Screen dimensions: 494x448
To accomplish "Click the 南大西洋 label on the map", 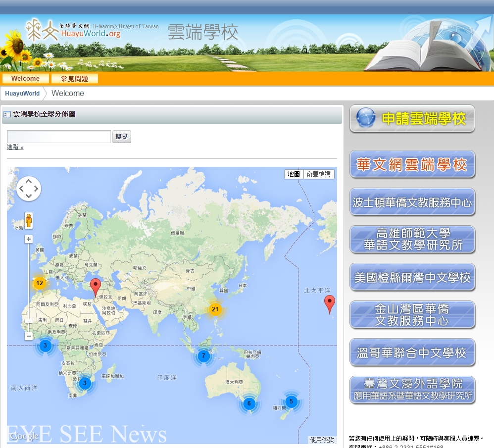I will [24, 388].
